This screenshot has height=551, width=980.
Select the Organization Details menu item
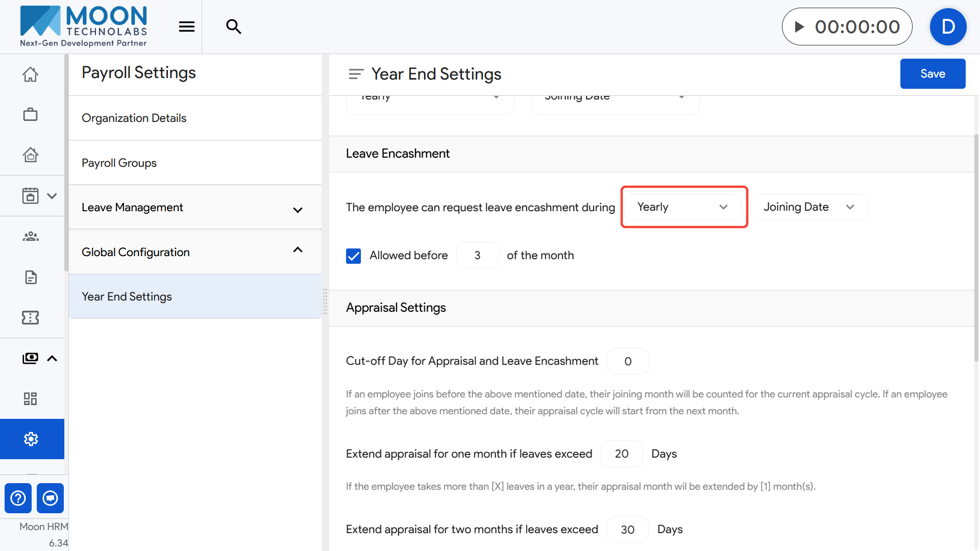pos(134,118)
